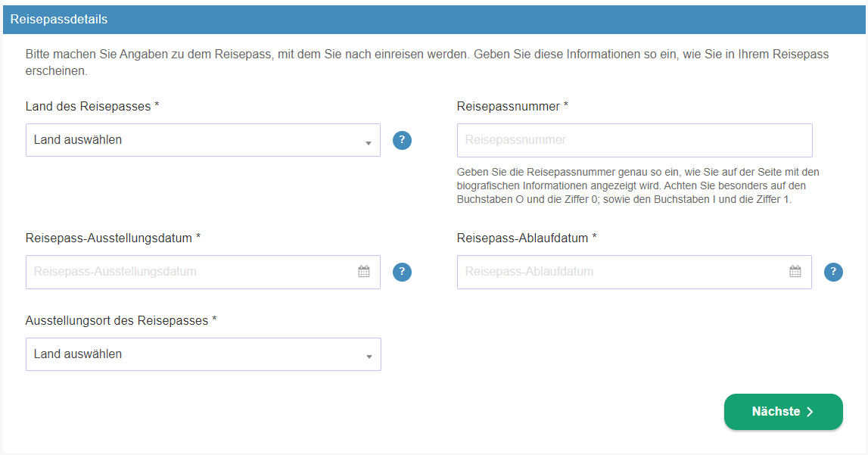Image resolution: width=868 pixels, height=455 pixels.
Task: Click into the Reisepass-Ablaufdatum date field
Action: pos(621,272)
